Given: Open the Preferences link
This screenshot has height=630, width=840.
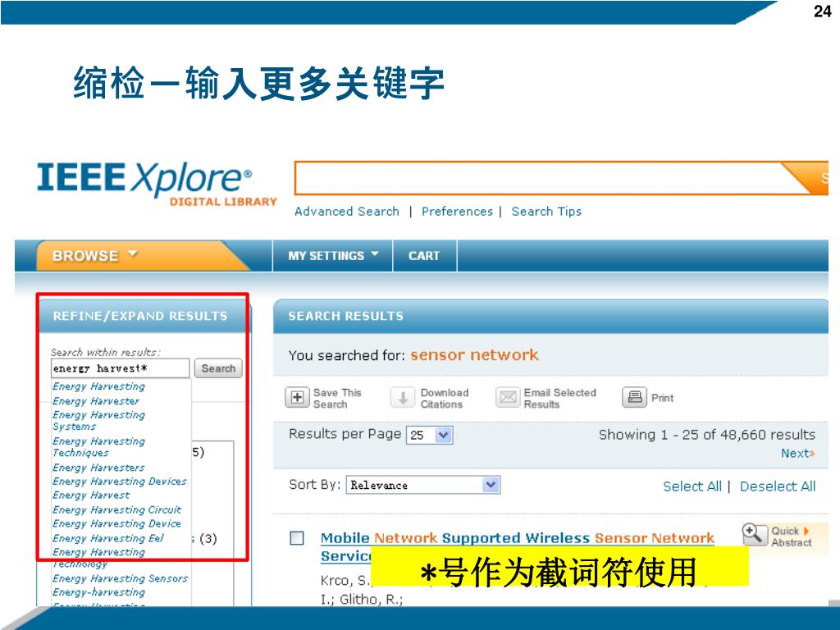Looking at the screenshot, I should tap(457, 212).
